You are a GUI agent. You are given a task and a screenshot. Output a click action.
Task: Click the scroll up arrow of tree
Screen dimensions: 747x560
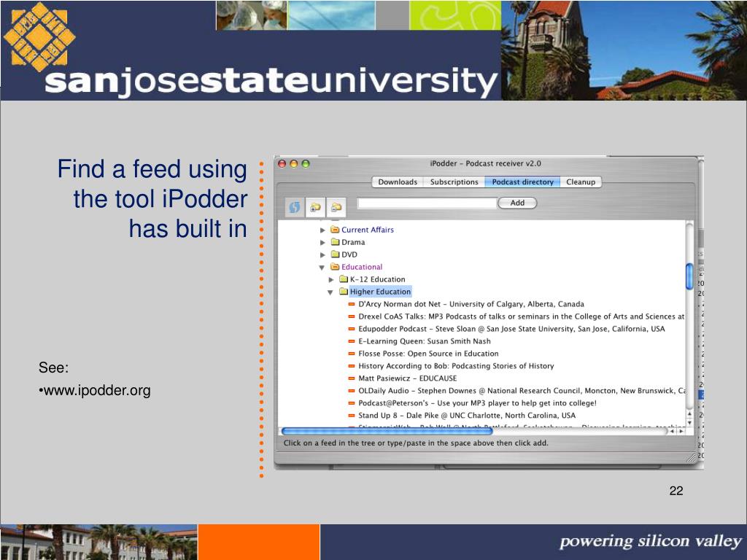pyautogui.click(x=689, y=414)
